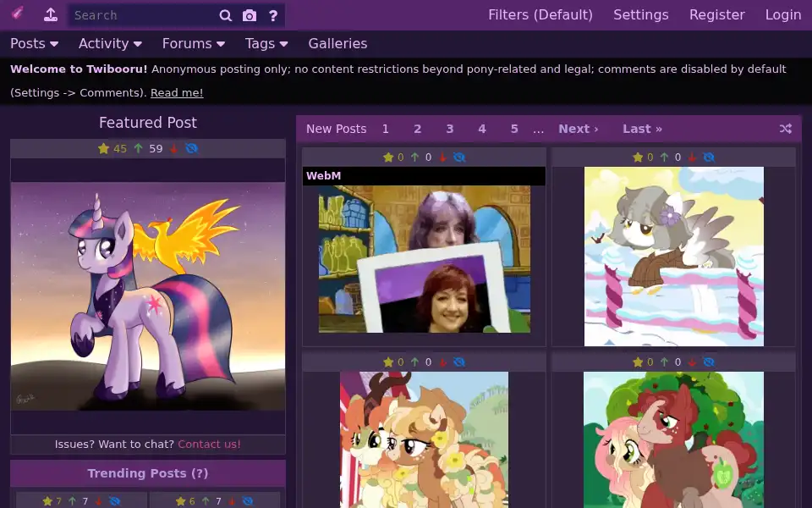Favorite first trending post with 7 stars
This screenshot has width=812, height=508.
(47, 501)
